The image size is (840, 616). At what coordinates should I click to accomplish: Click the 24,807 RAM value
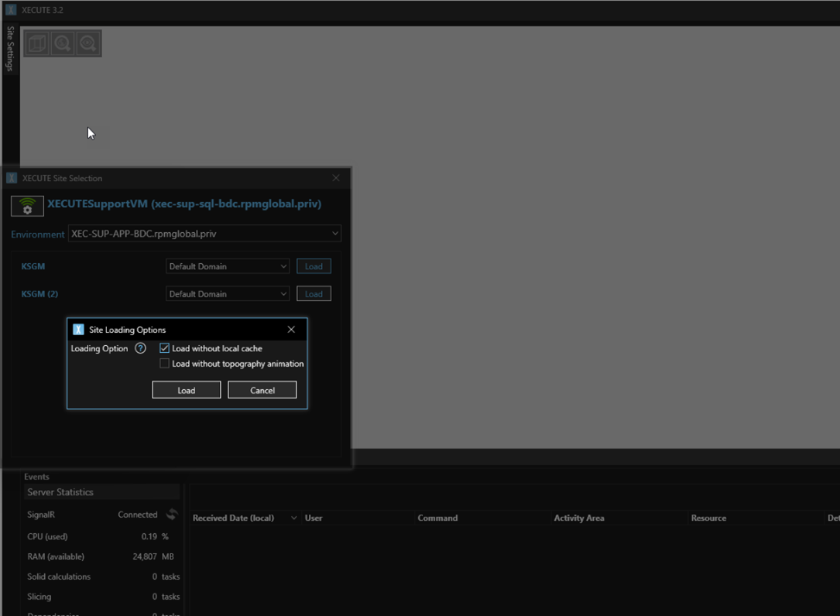(145, 556)
